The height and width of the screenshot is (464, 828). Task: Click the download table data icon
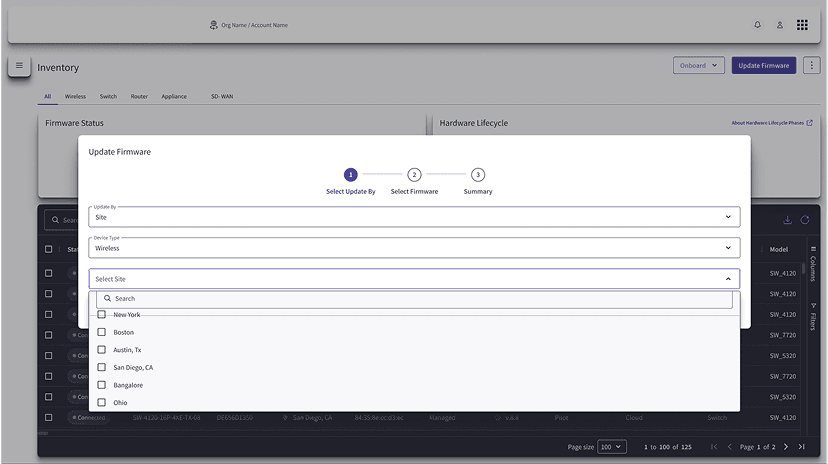click(787, 220)
